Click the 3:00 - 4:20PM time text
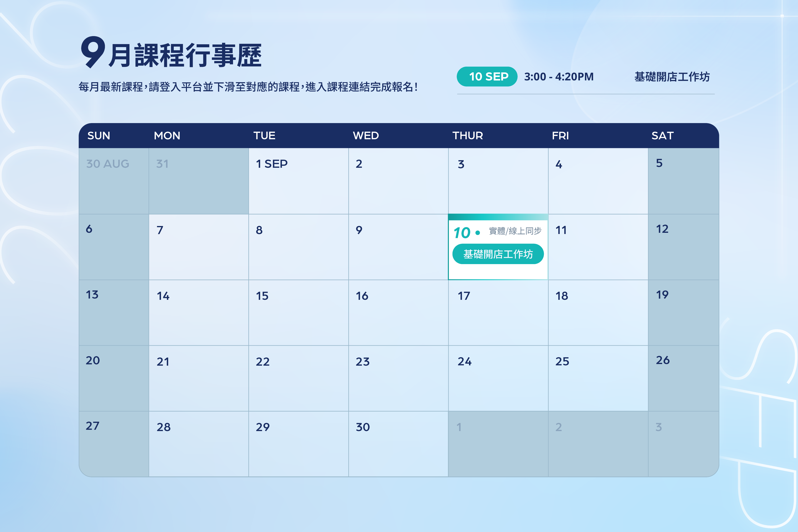 click(x=559, y=77)
